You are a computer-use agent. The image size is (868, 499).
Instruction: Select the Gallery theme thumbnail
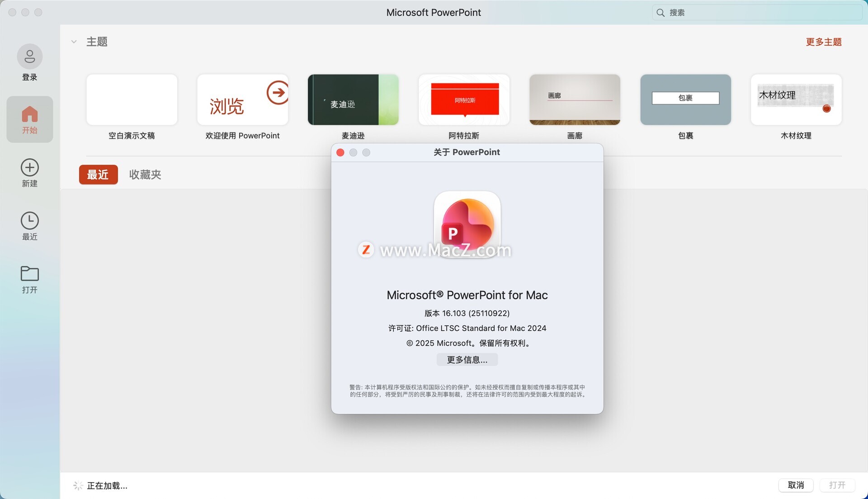point(575,100)
